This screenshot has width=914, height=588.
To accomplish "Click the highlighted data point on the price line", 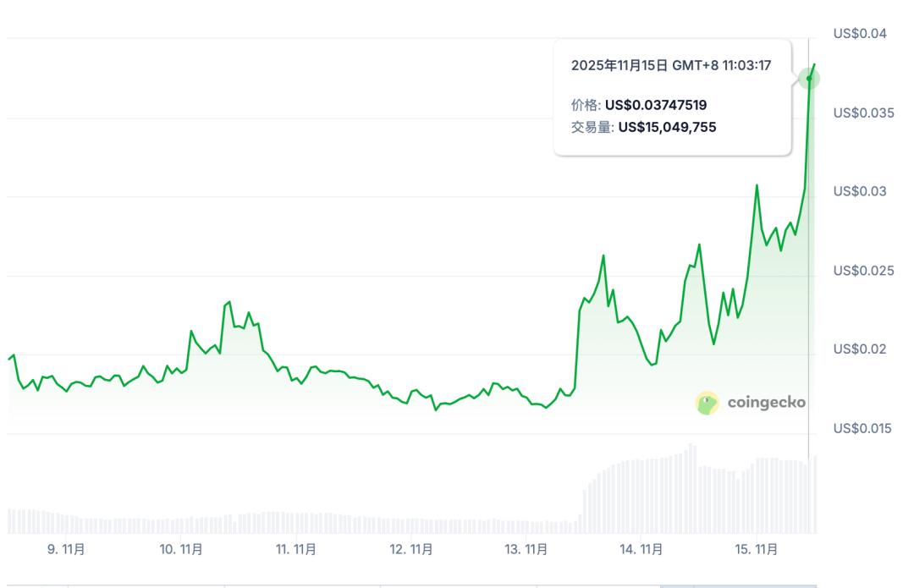I will point(809,79).
